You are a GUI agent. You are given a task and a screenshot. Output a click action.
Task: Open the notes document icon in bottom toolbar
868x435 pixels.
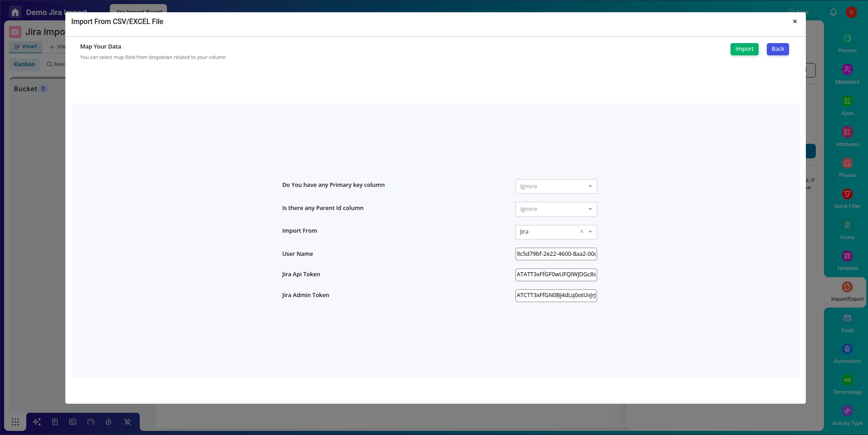tap(55, 422)
